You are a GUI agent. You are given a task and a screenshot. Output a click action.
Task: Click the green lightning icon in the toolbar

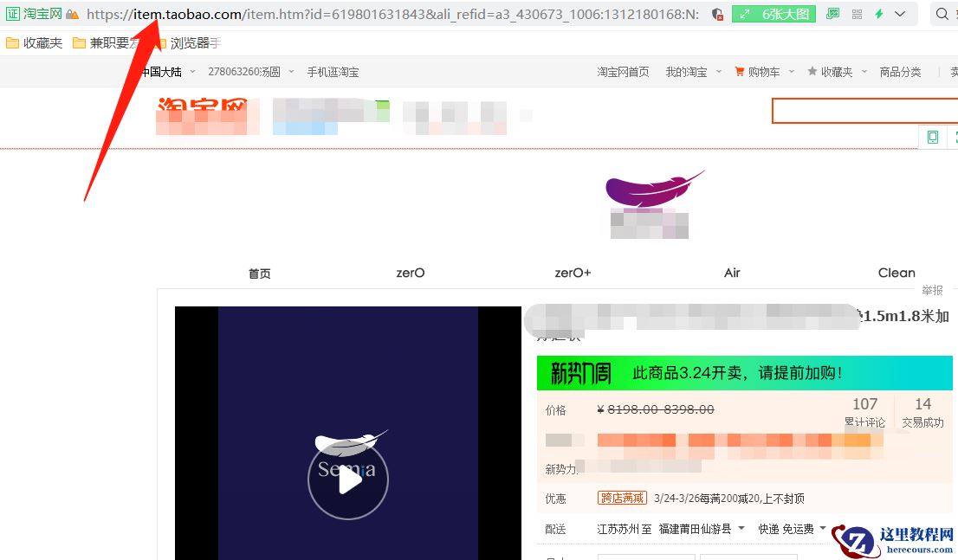[881, 14]
